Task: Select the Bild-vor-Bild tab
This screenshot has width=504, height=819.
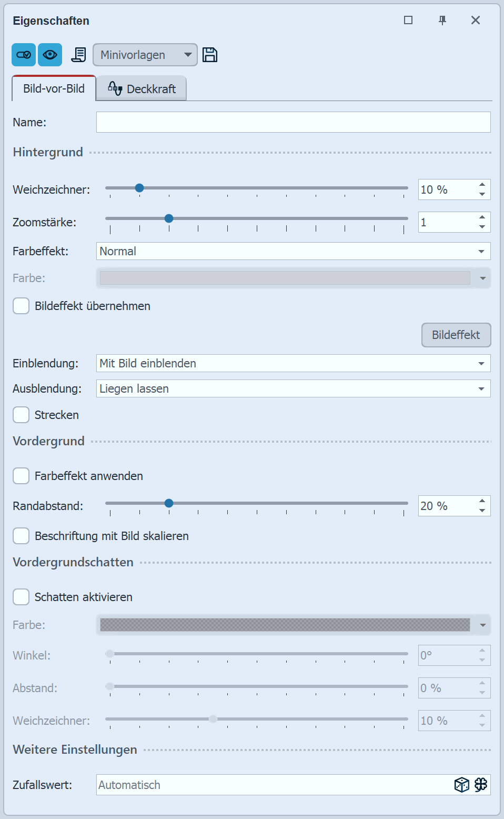Action: click(x=54, y=88)
